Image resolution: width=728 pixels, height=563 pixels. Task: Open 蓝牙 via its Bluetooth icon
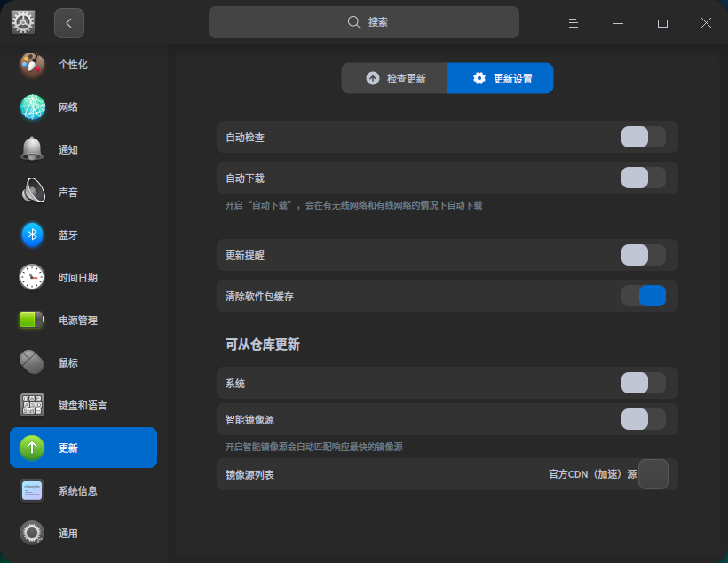[x=32, y=234]
